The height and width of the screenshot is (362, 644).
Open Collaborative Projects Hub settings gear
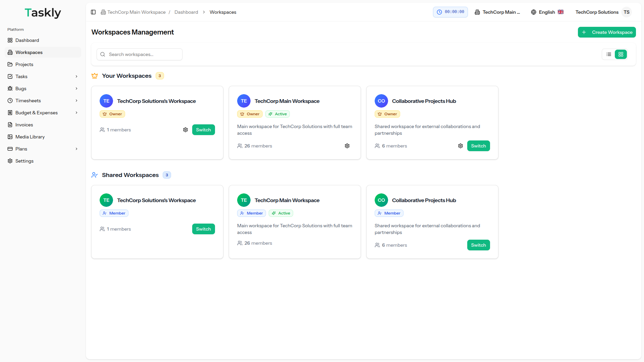[461, 146]
